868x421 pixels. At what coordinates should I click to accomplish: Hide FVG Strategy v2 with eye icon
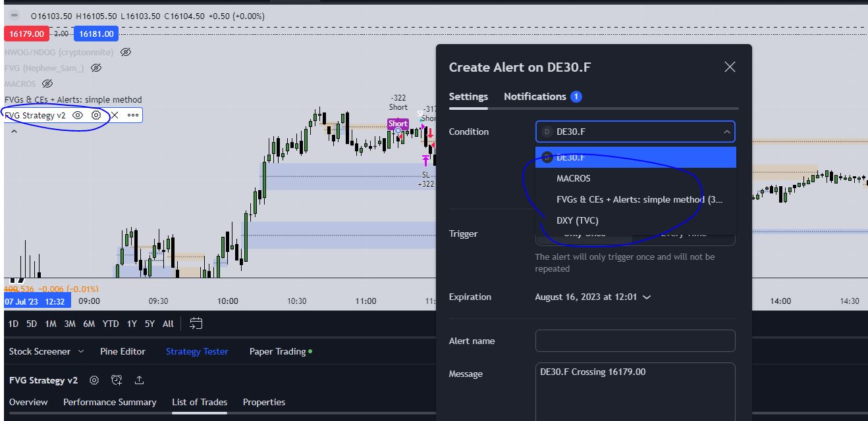coord(78,115)
